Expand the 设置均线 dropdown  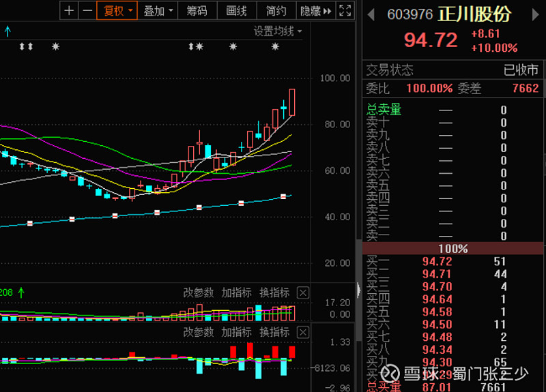(x=278, y=31)
